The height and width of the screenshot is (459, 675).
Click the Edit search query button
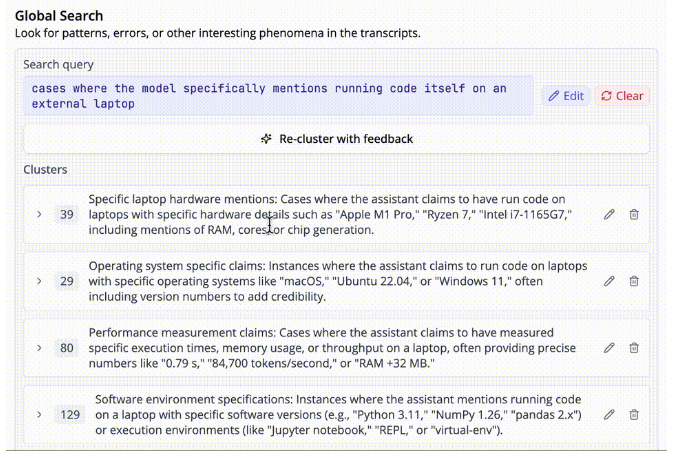point(566,96)
